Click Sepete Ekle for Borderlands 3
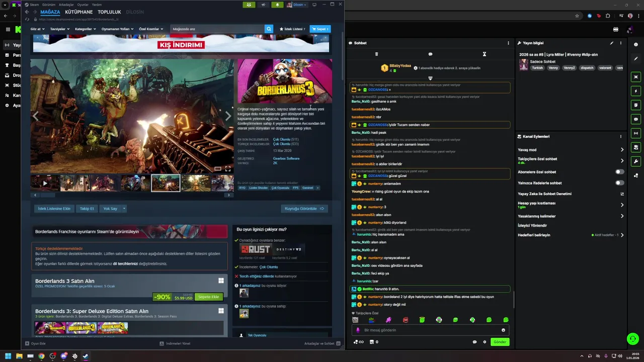The image size is (644, 362). click(208, 297)
